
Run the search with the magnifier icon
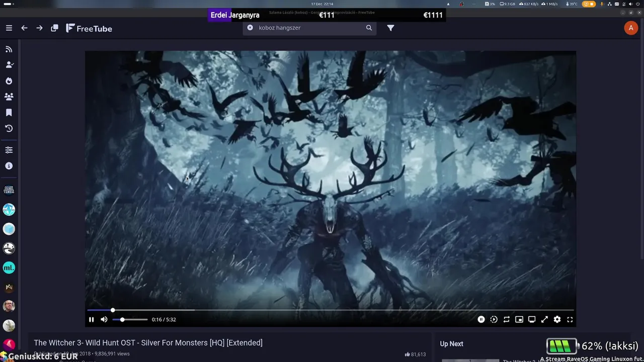(x=369, y=28)
